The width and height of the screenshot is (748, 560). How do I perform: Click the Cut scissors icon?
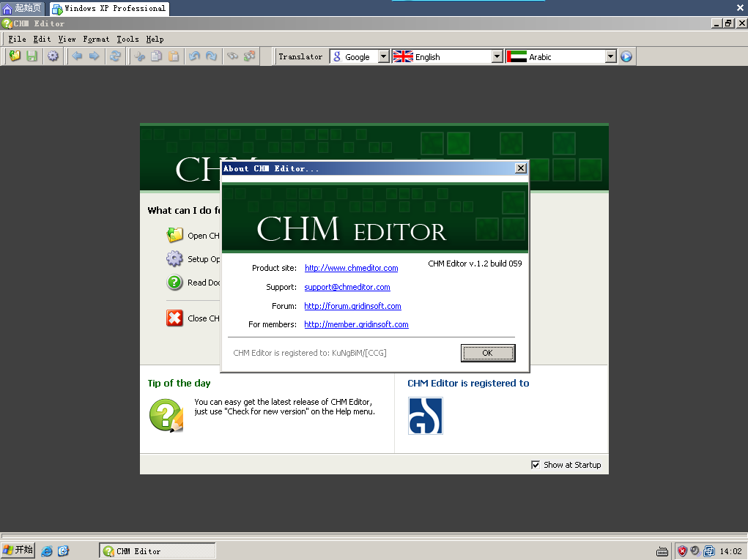(139, 56)
